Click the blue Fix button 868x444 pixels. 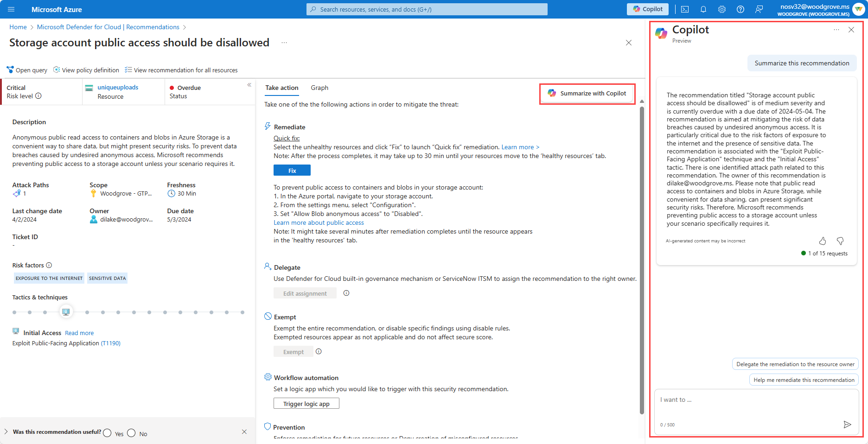292,171
